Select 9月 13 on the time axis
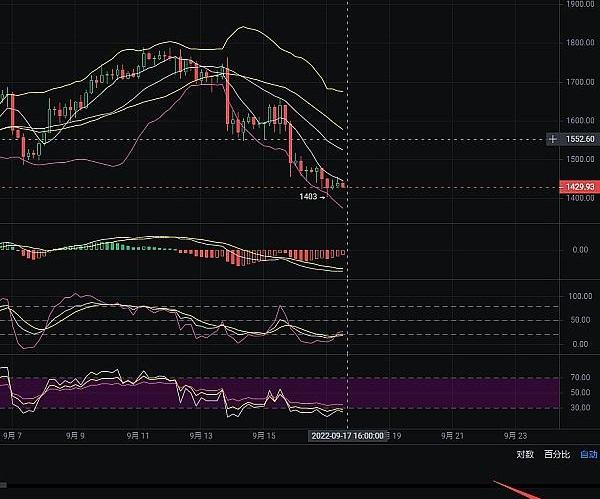 point(201,436)
